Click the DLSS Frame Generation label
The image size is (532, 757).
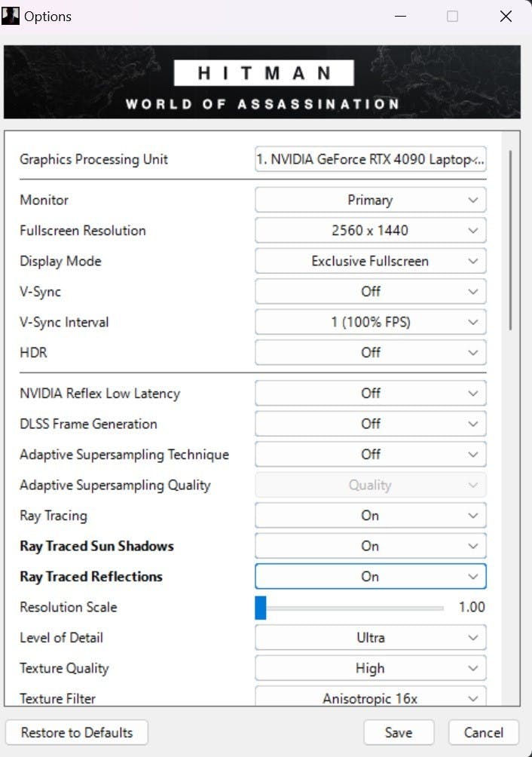(x=88, y=424)
